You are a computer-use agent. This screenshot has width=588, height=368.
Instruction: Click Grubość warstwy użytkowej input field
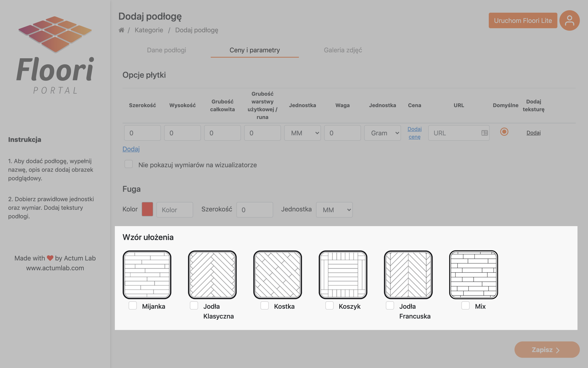pos(262,133)
